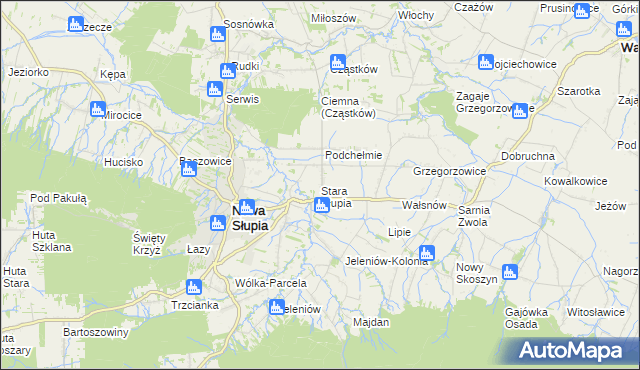This screenshot has height=370, width=640.
Task: Click the factory icon at Cząstków
Action: [x=338, y=62]
